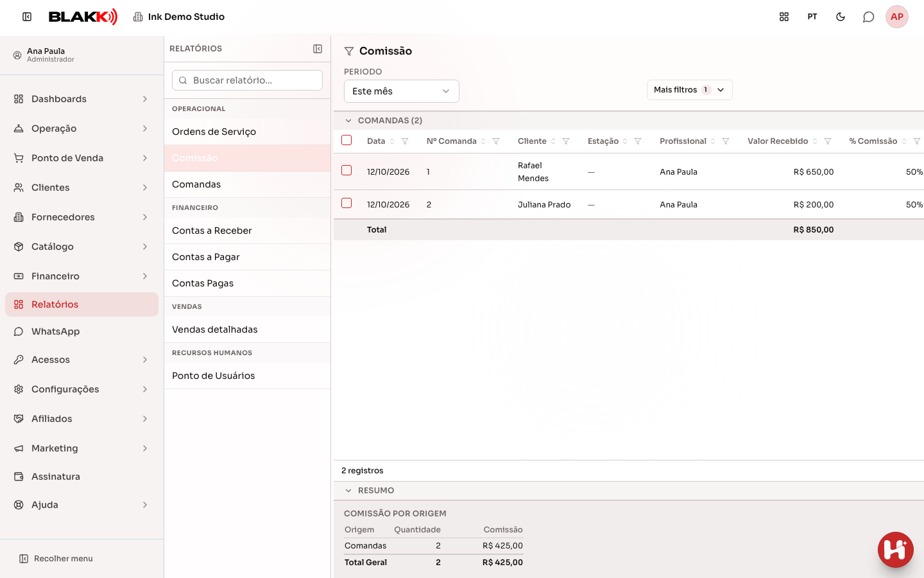The image size is (924, 578).
Task: Filter the Estação column funnel icon
Action: pyautogui.click(x=638, y=141)
